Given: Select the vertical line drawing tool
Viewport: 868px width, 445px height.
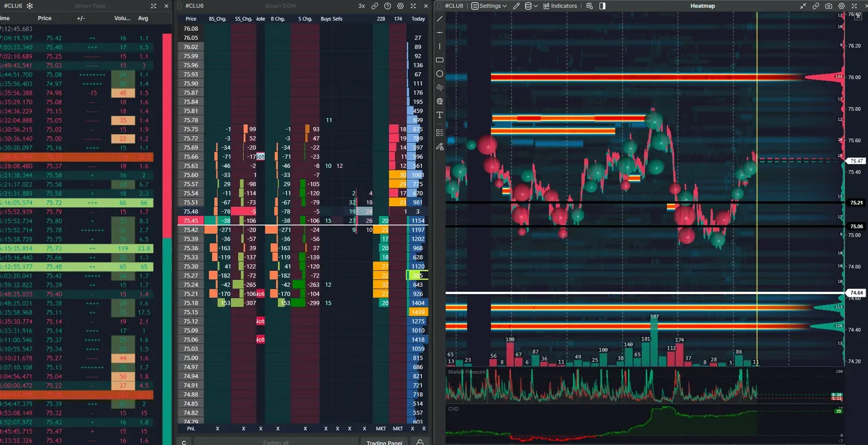Looking at the screenshot, I should pos(439,46).
